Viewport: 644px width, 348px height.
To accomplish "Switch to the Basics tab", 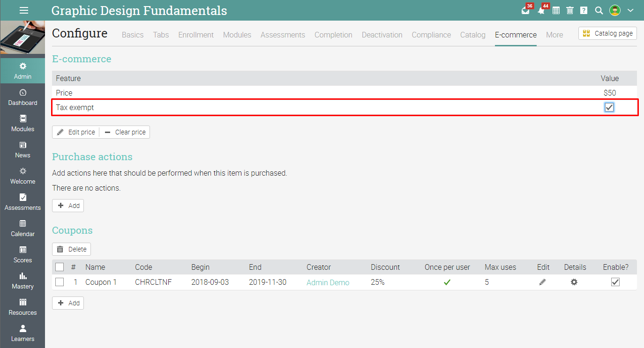I will [x=133, y=35].
